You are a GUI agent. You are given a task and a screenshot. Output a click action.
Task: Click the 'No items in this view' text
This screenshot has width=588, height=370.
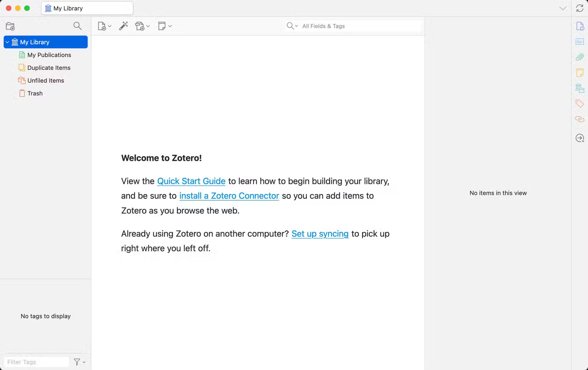point(498,193)
